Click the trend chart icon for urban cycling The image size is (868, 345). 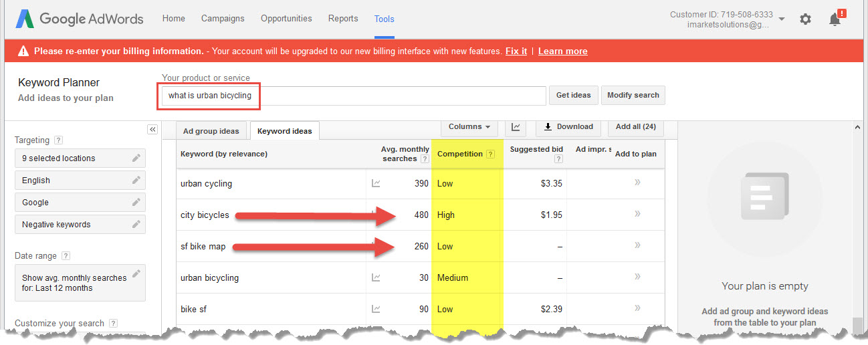[376, 183]
